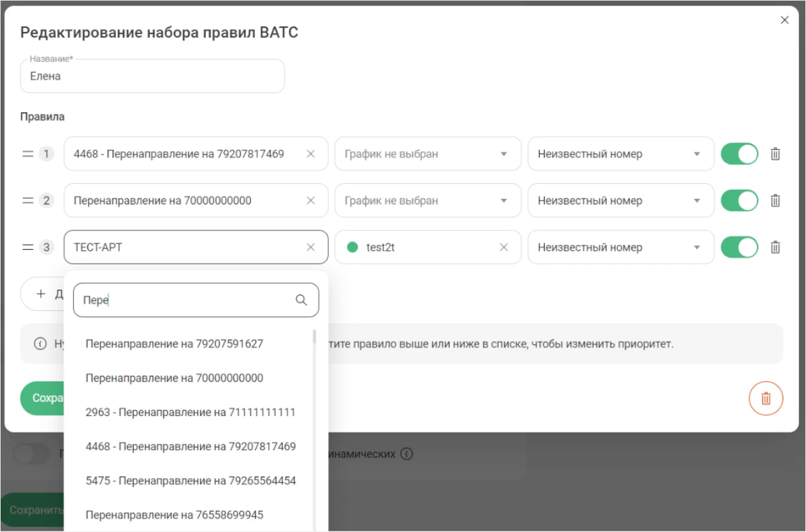Select 'Перенаправление на 79207591627' from the list

188,344
